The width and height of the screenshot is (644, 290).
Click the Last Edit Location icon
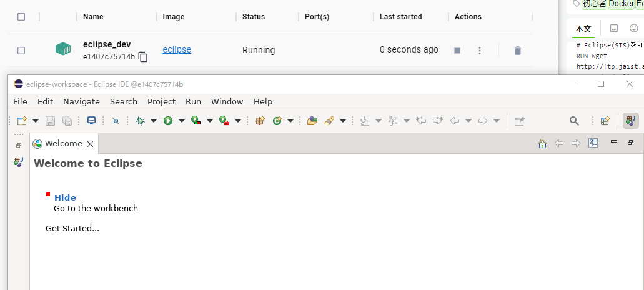[421, 121]
